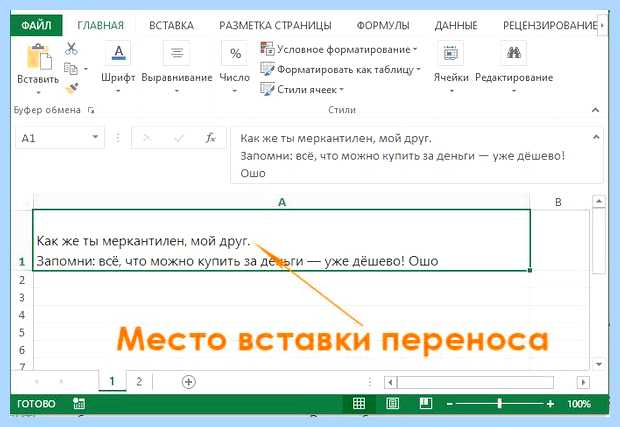This screenshot has width=620, height=427.
Task: Open the Число percent group icon
Action: click(x=235, y=53)
